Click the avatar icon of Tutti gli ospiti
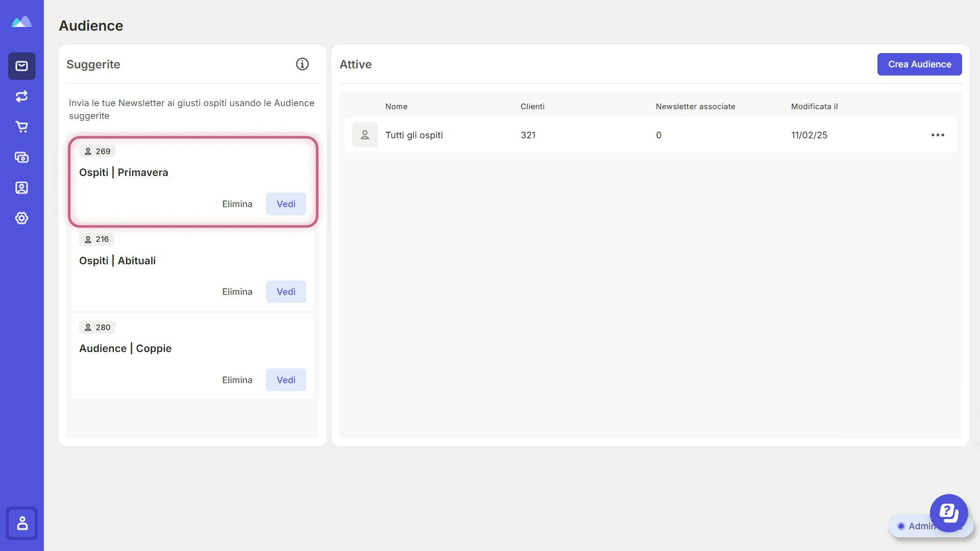The image size is (980, 551). [x=365, y=135]
